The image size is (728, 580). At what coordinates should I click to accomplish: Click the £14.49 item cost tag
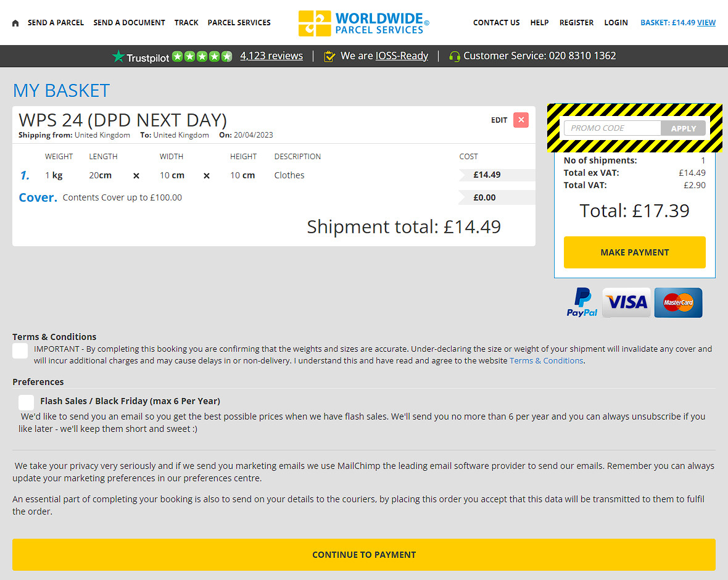[487, 175]
